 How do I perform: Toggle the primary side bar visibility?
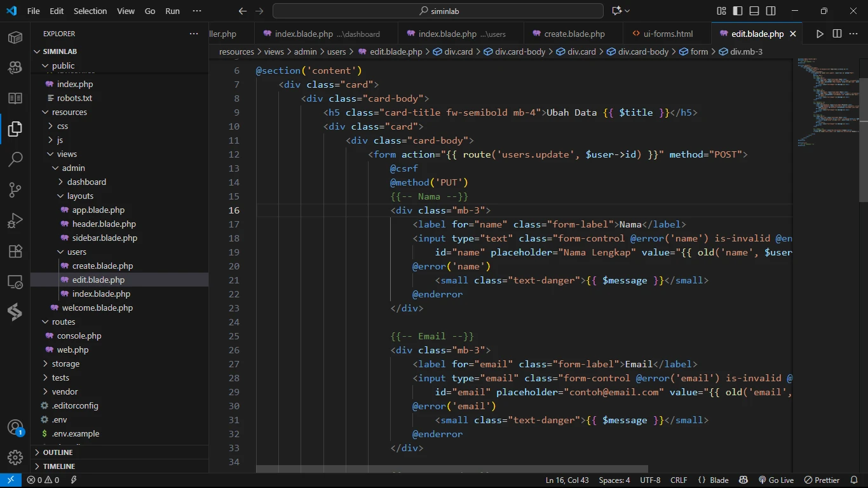[x=738, y=11]
